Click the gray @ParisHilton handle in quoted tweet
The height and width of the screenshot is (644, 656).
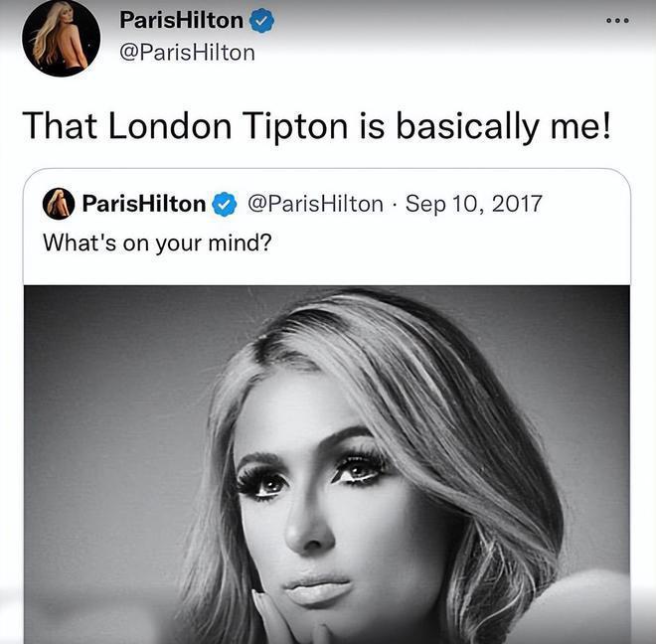(315, 204)
